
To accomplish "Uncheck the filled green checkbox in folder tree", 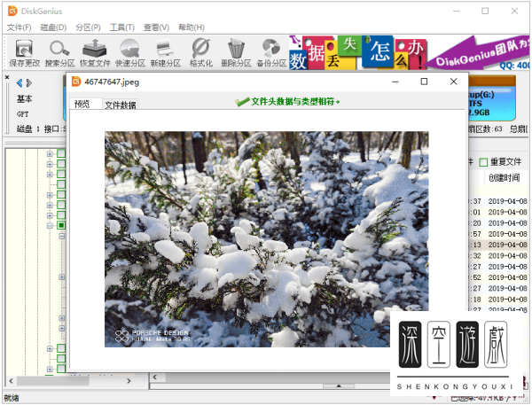I will click(x=61, y=226).
